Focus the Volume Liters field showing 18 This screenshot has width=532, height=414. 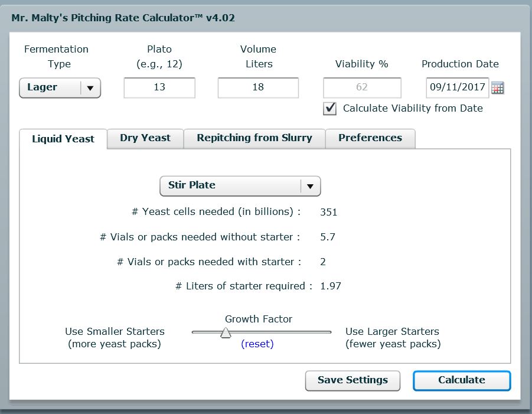258,87
